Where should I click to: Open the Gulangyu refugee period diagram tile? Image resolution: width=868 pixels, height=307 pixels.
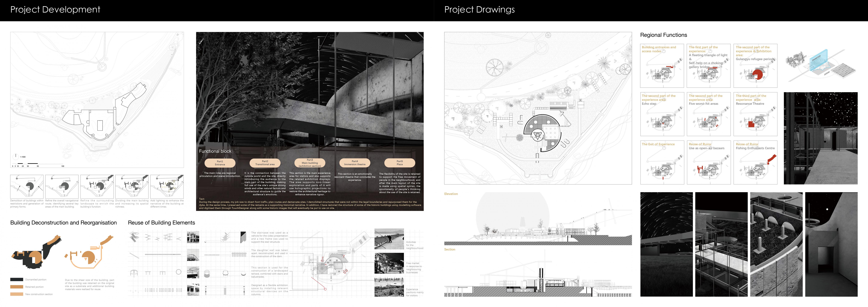point(755,66)
